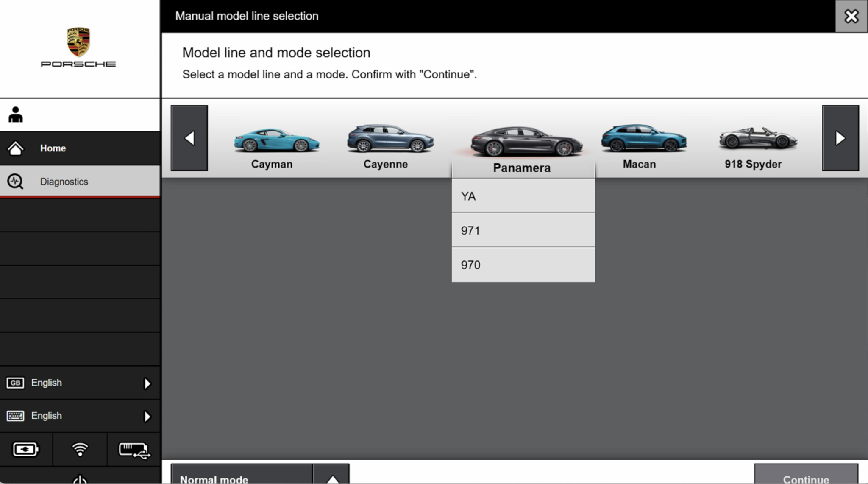Viewport: 868px width, 484px height.
Task: Select the Macan model line
Action: 639,142
